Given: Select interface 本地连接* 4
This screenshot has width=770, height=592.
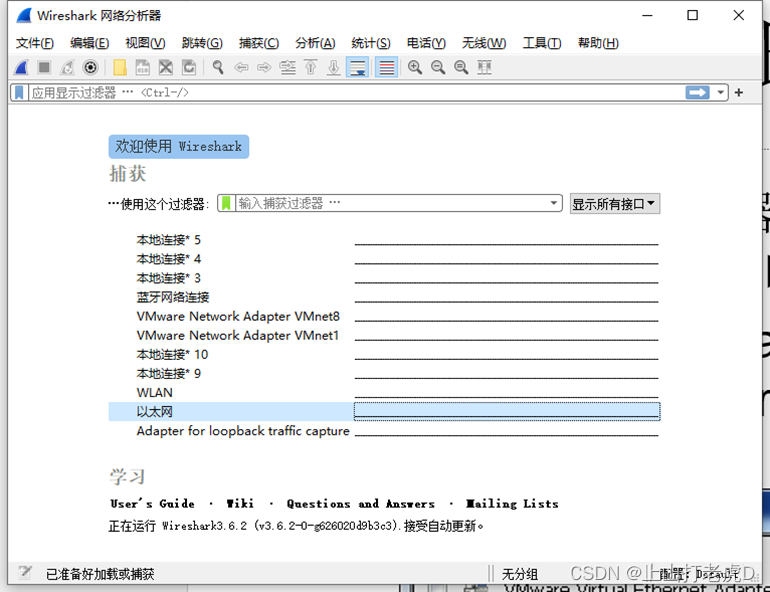Looking at the screenshot, I should click(384, 259).
